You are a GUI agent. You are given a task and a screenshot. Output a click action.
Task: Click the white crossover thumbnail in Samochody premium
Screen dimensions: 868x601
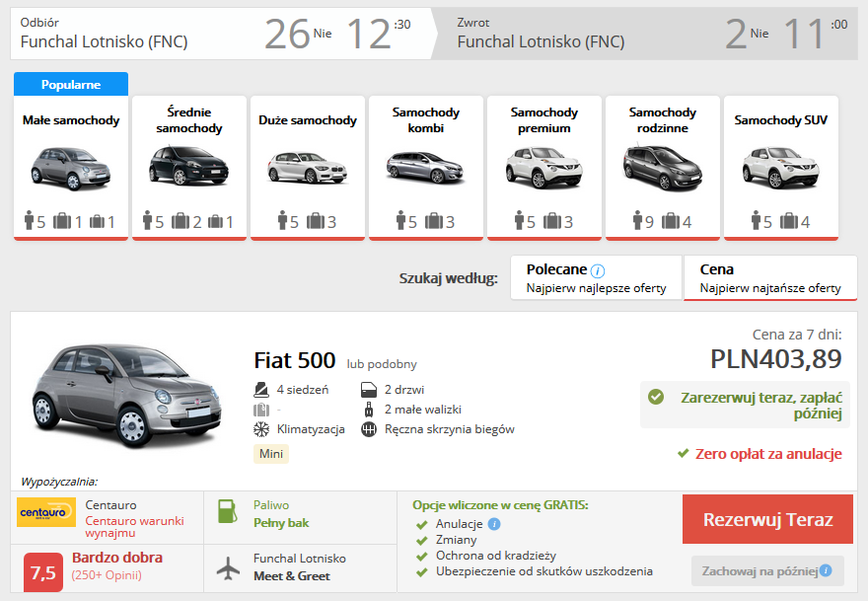pyautogui.click(x=544, y=168)
